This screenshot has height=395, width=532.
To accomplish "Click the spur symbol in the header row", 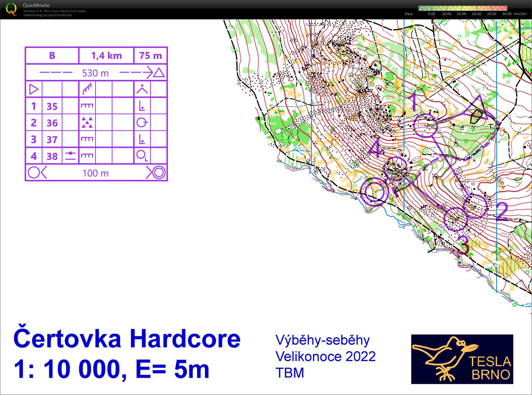I will point(87,88).
